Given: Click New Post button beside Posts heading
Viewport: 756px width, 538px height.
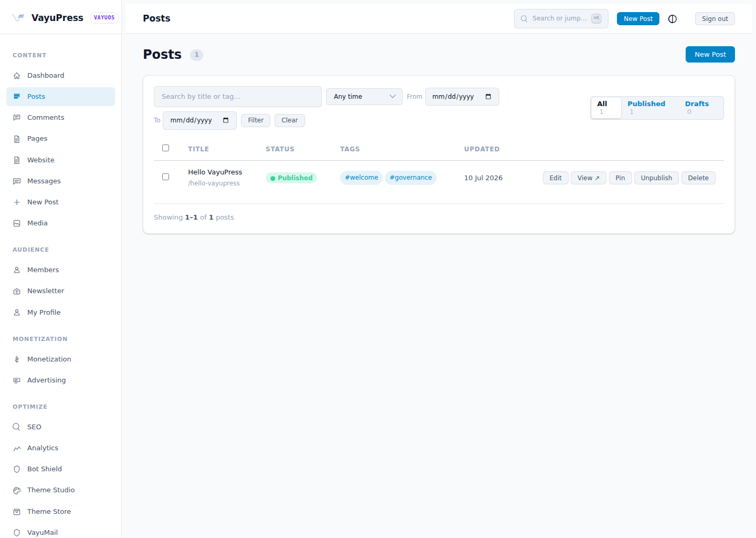Looking at the screenshot, I should tap(710, 55).
